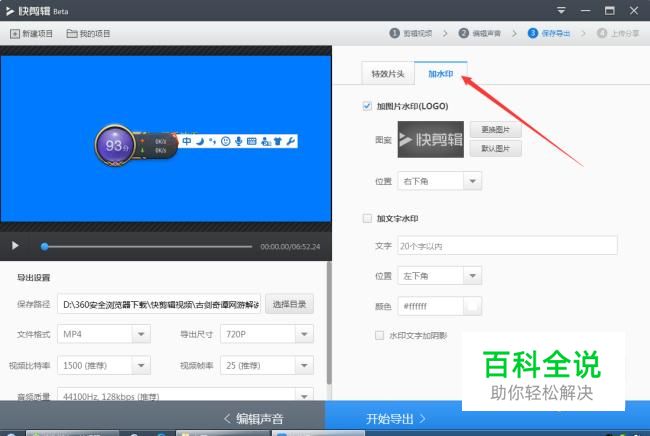
Task: Select step 3 保存导出
Action: click(549, 33)
